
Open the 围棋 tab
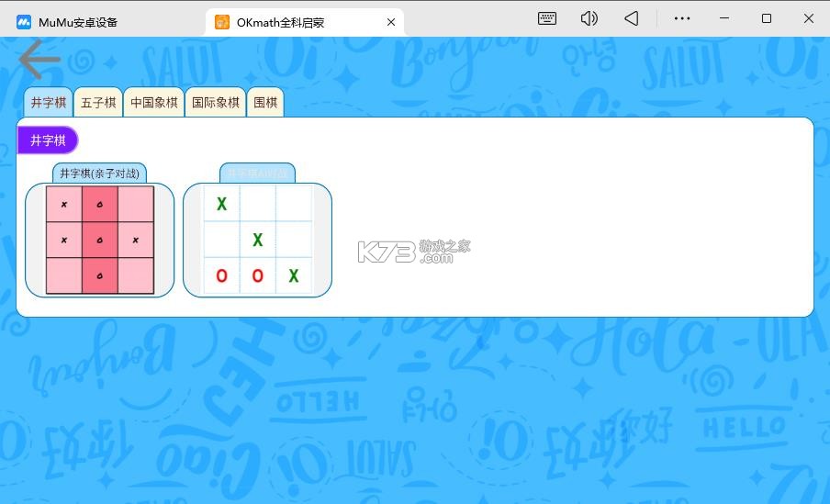265,102
